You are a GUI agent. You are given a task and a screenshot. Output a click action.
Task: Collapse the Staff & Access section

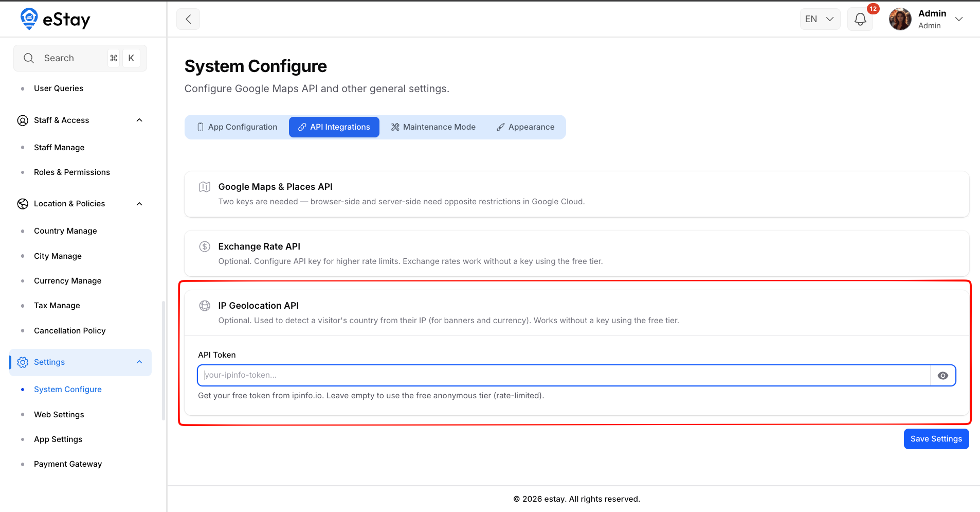point(139,120)
